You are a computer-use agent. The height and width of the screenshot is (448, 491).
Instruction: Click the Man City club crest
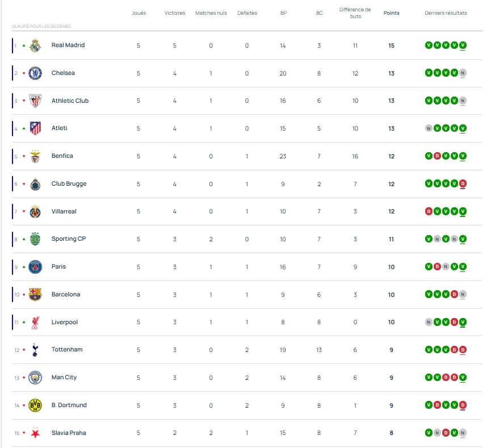35,378
